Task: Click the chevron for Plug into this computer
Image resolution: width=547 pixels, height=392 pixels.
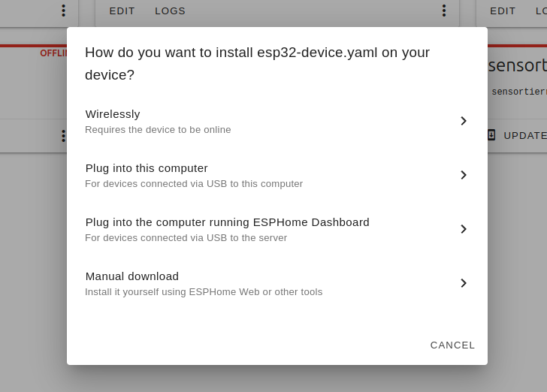Action: pos(464,175)
